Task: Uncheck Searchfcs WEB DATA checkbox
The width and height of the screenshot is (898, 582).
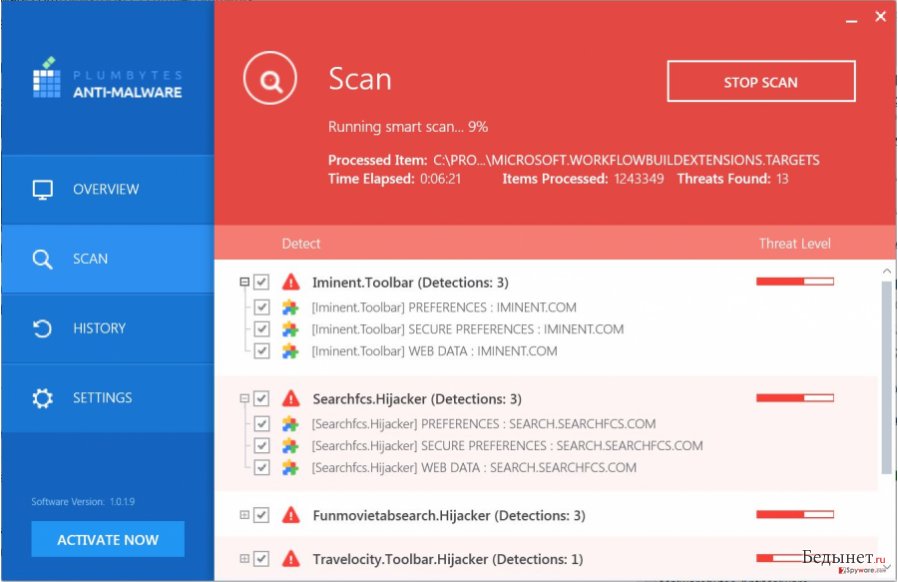Action: [x=262, y=467]
